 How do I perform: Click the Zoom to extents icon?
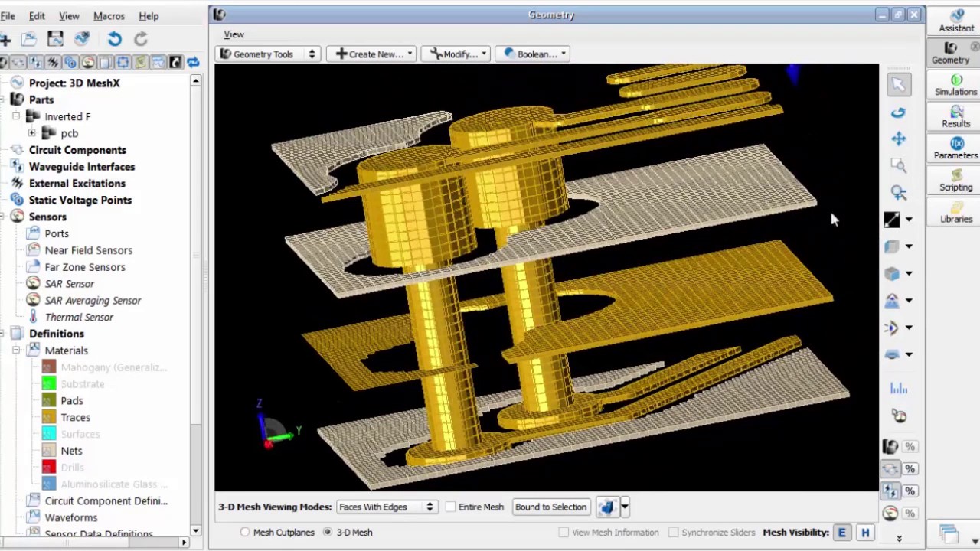point(899,193)
